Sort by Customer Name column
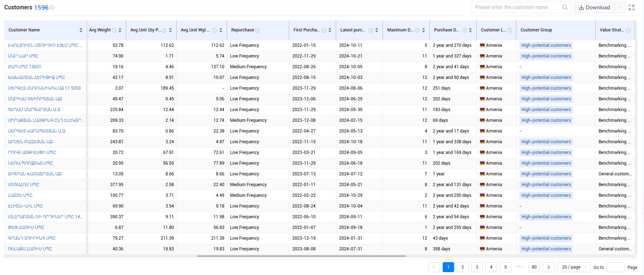 click(x=81, y=30)
